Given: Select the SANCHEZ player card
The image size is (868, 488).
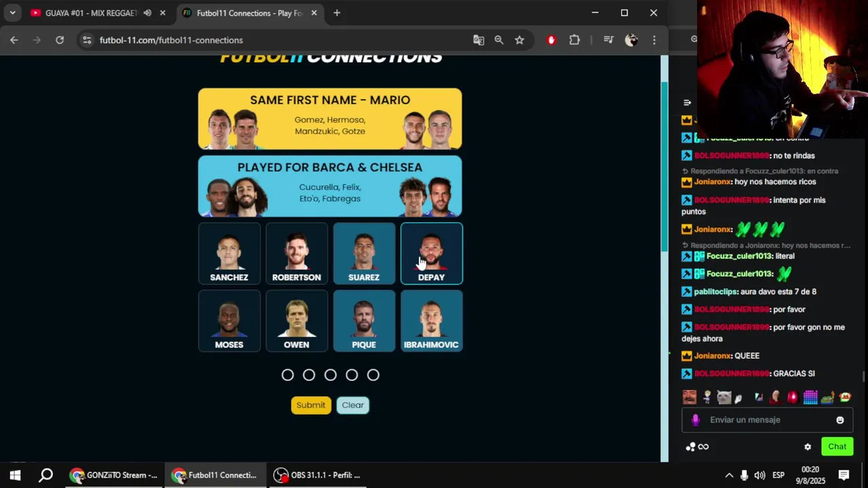Looking at the screenshot, I should tap(229, 253).
